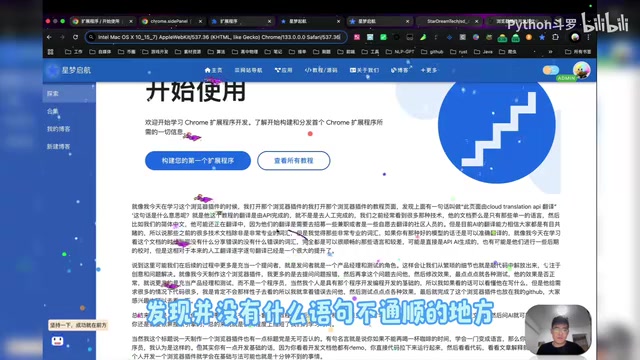Click the green leaf extension icon

tap(423, 37)
